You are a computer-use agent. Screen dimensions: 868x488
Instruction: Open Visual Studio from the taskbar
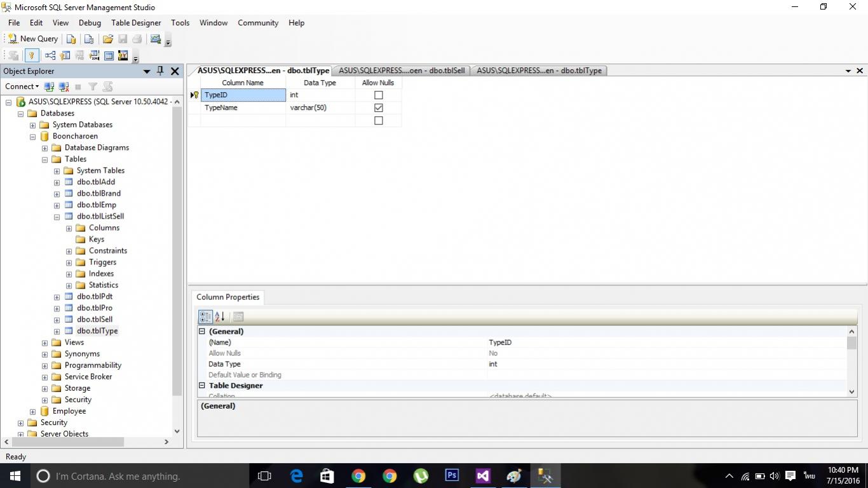tap(483, 475)
